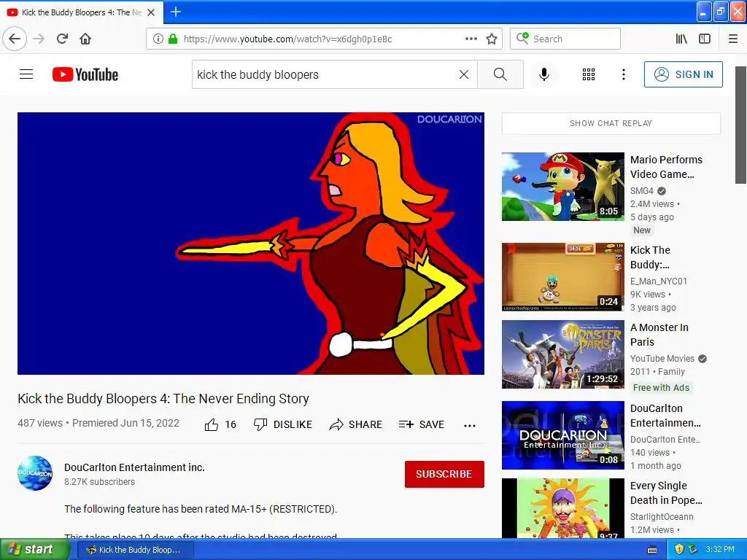Click the 'New' badge under SMG4 video

(x=642, y=230)
